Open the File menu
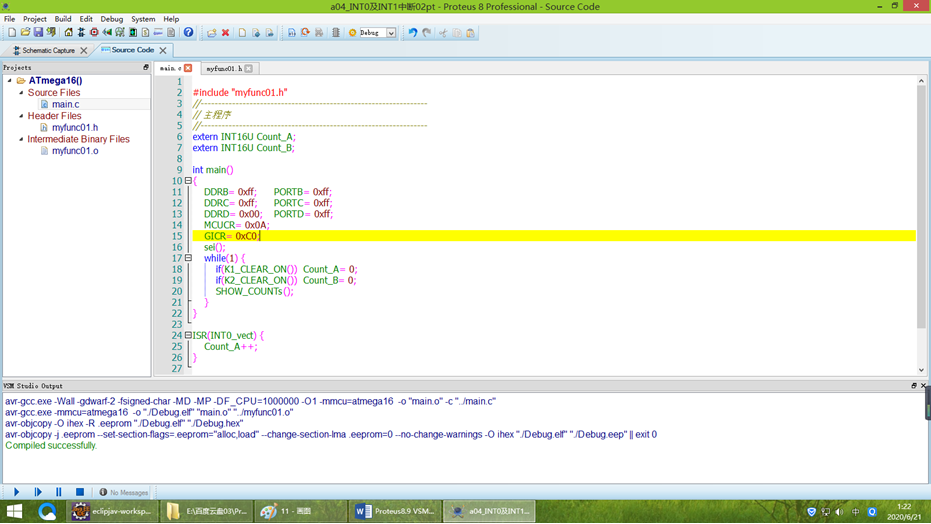Viewport: 931px width, 524px height. coord(10,19)
